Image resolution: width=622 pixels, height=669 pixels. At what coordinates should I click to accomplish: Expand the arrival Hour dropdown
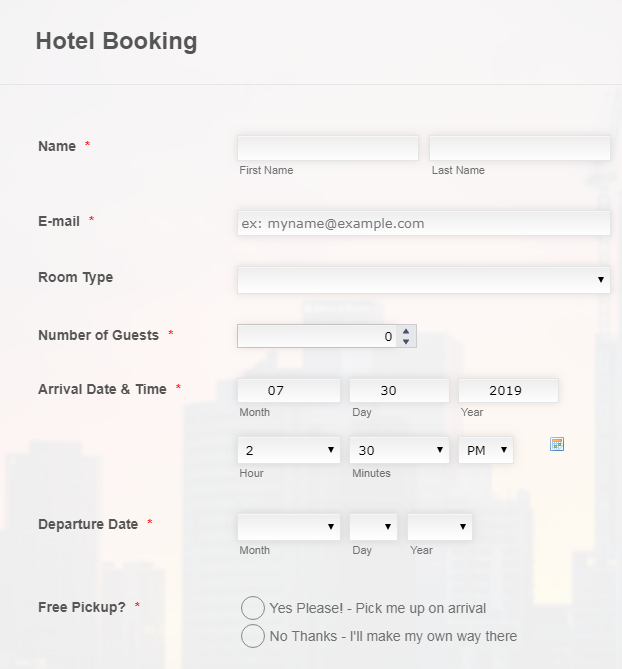(x=289, y=451)
